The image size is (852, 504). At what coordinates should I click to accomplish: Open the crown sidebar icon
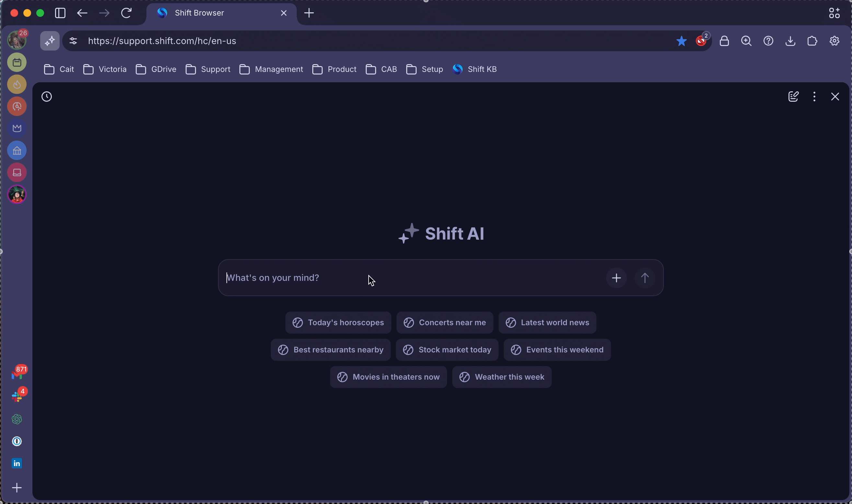[x=17, y=128]
